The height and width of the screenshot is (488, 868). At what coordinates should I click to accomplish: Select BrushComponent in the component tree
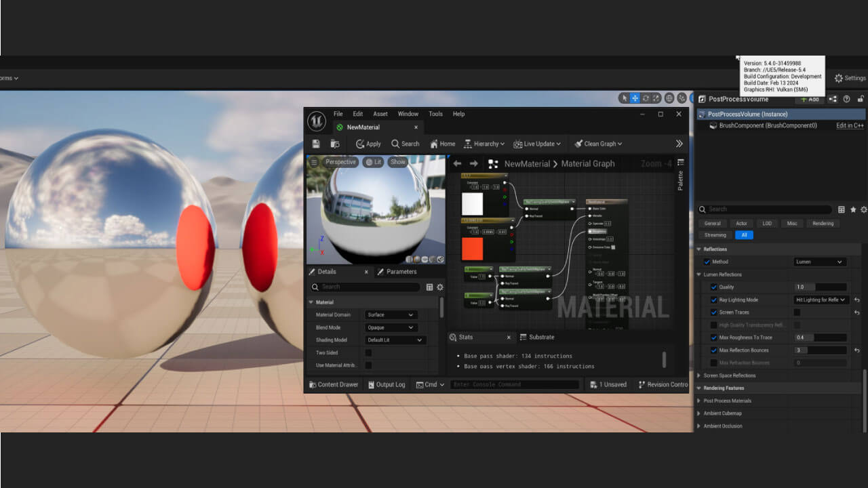coord(768,125)
